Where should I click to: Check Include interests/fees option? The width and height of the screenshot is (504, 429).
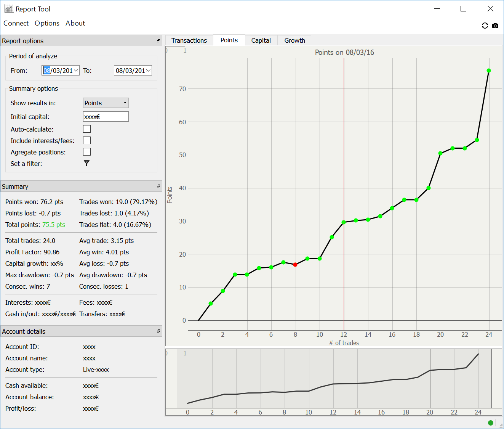pyautogui.click(x=87, y=141)
